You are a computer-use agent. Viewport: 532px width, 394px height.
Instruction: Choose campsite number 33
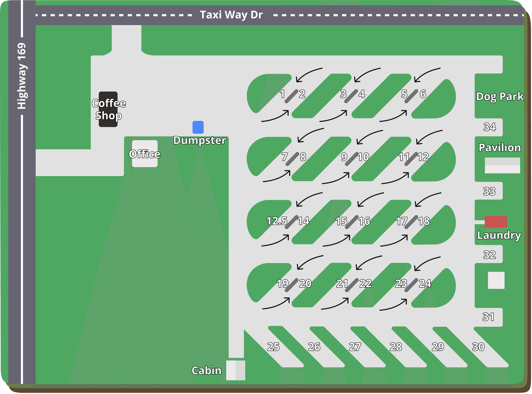click(x=489, y=191)
